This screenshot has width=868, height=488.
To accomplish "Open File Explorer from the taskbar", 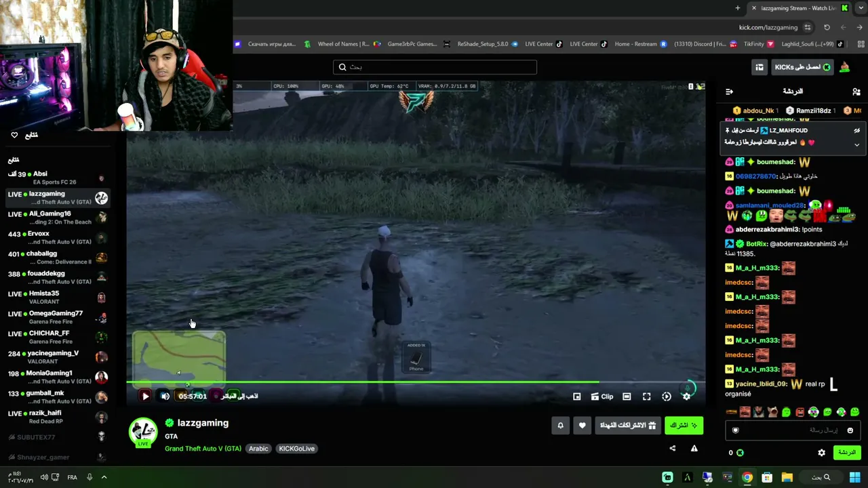I will (x=787, y=477).
